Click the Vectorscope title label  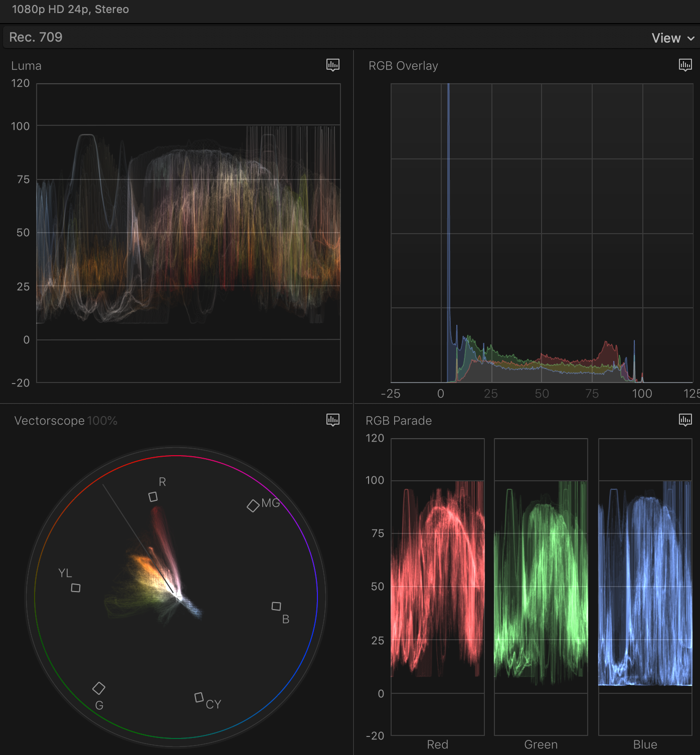[49, 421]
